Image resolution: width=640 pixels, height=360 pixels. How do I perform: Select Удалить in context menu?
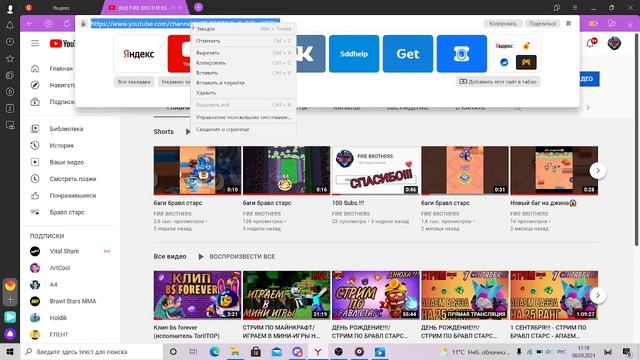(243, 93)
